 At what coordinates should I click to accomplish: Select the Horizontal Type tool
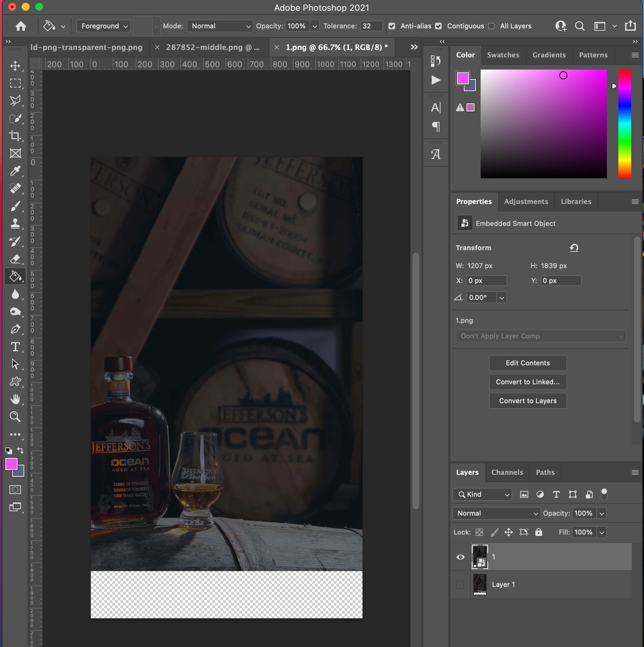point(15,347)
